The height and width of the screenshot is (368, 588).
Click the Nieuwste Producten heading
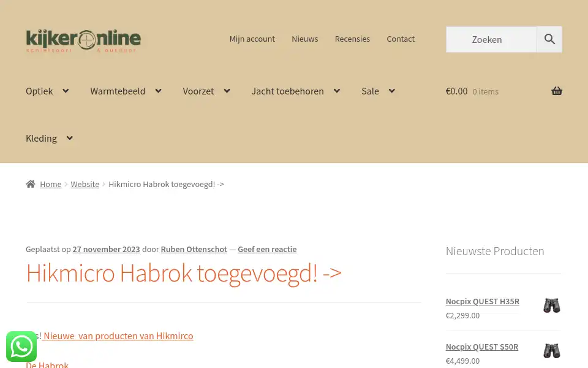495,251
